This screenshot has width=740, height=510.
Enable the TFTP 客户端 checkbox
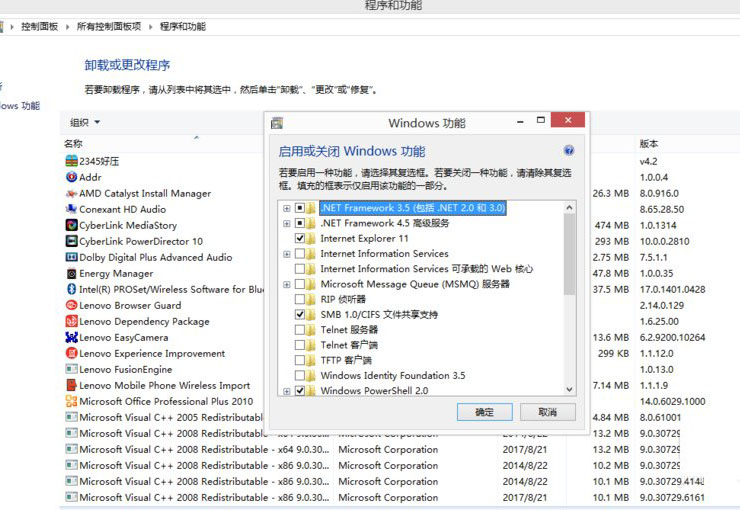point(300,360)
